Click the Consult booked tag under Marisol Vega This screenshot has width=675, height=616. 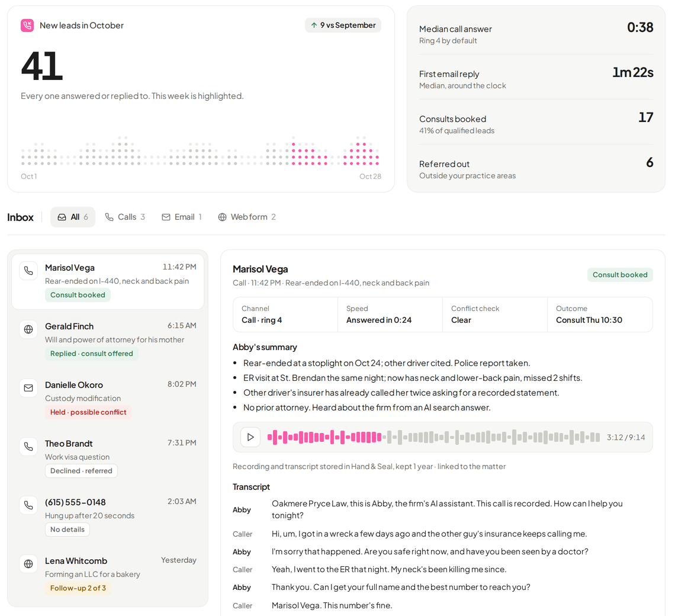pos(78,295)
